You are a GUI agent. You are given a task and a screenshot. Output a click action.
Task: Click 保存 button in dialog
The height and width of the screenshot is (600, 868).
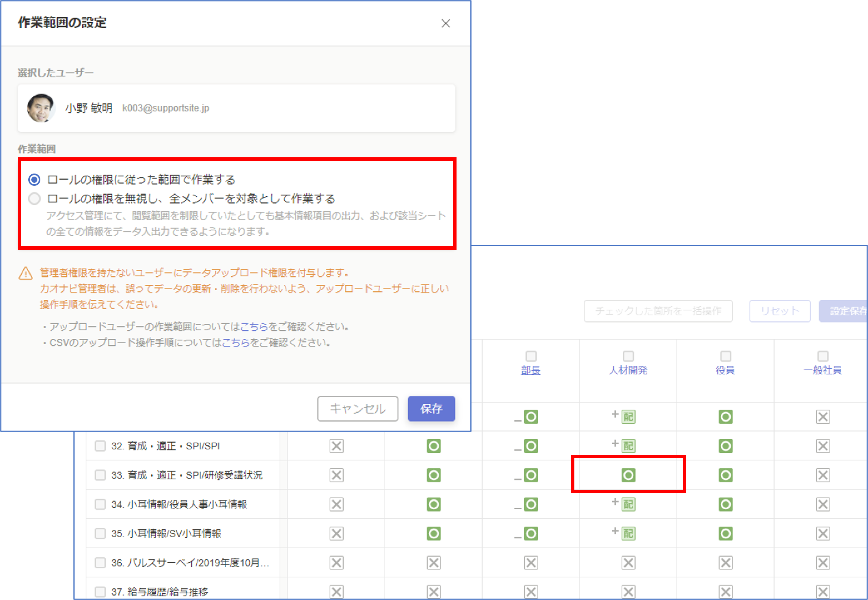[431, 409]
